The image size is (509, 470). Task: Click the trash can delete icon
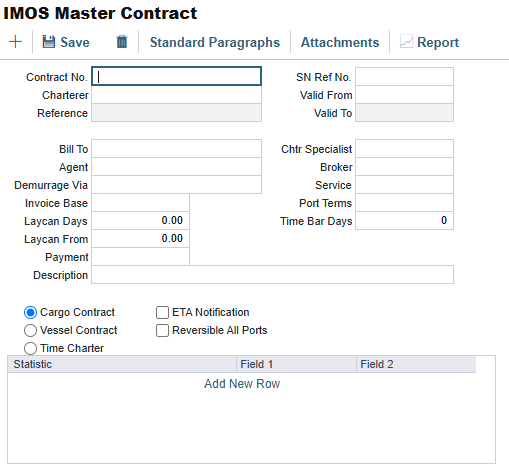(122, 42)
